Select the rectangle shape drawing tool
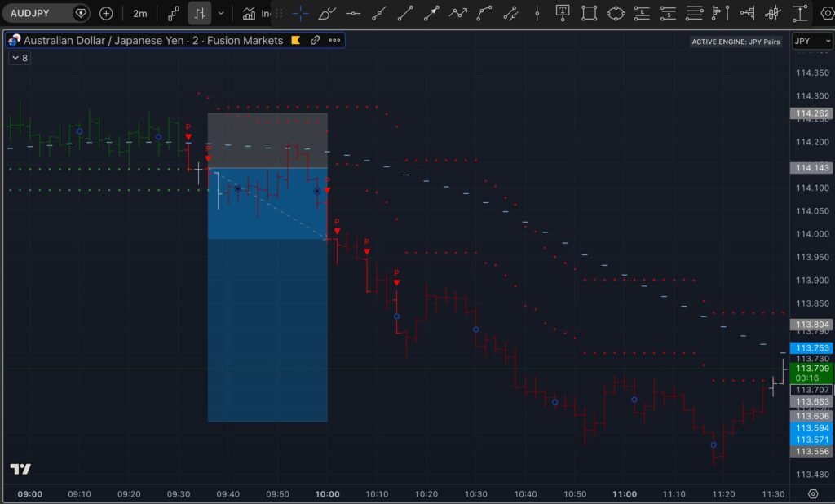Viewport: 835px width, 504px height. tap(590, 13)
